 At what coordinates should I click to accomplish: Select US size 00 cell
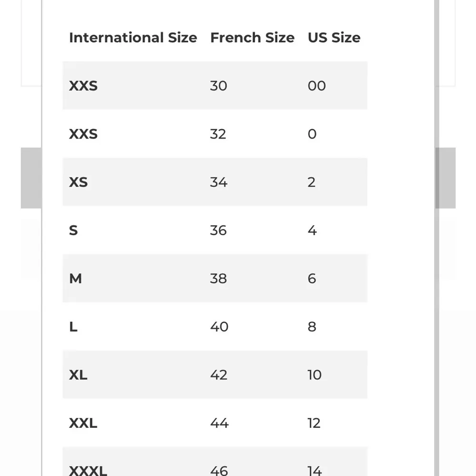[317, 86]
